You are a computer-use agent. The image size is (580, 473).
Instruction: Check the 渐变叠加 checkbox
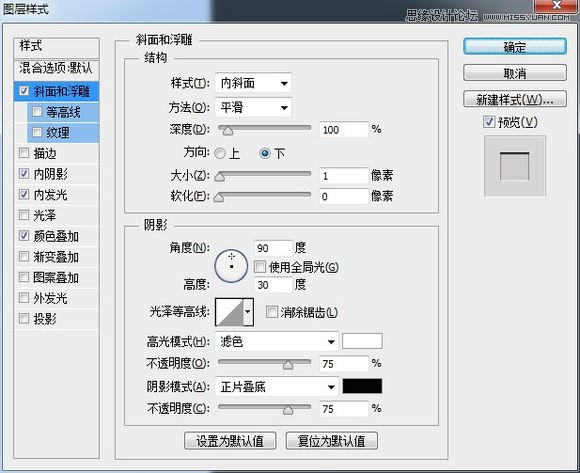(24, 256)
